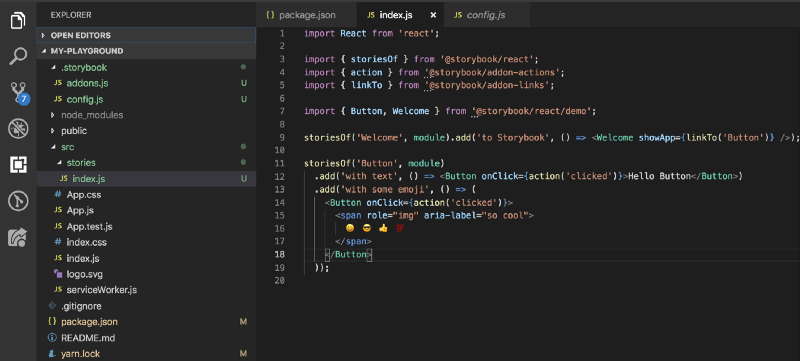Open the Live Share activity icon
The image size is (800, 361).
[x=18, y=237]
